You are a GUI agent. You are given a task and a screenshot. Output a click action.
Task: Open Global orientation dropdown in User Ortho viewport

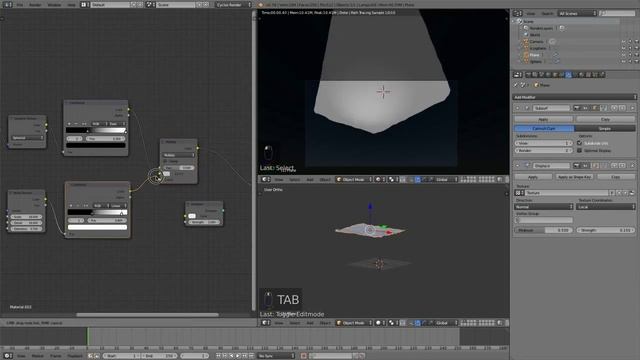tap(447, 323)
